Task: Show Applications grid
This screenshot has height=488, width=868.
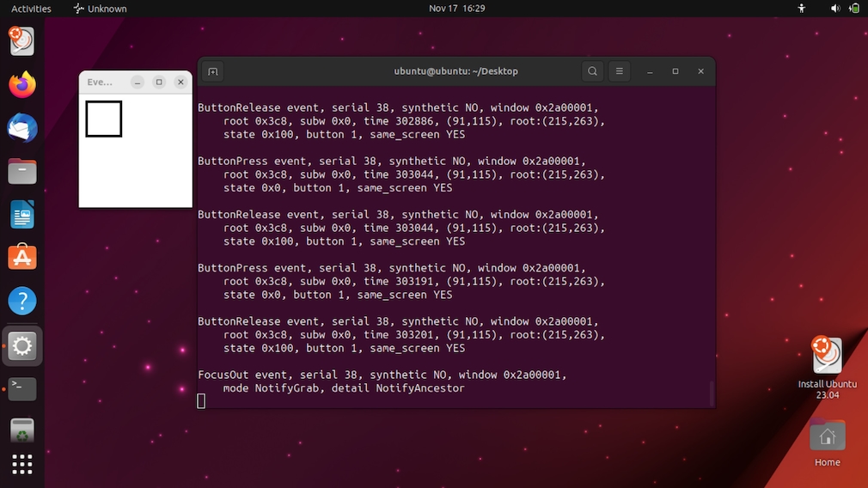Action: [22, 465]
